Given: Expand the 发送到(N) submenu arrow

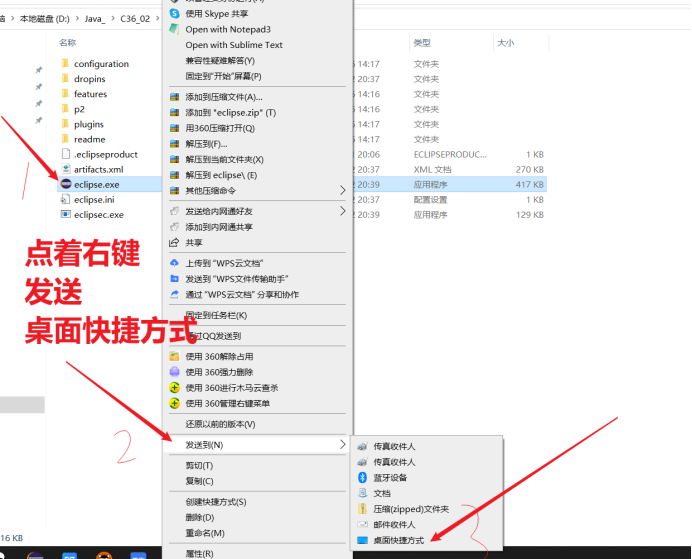Looking at the screenshot, I should pos(342,444).
